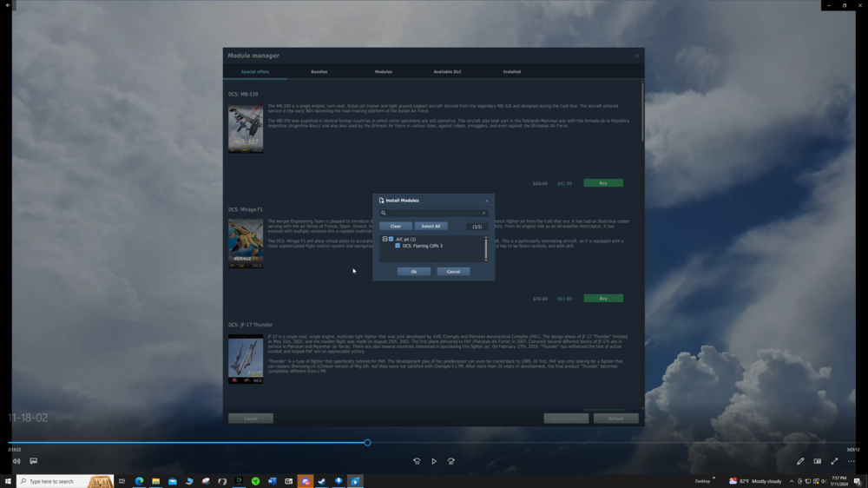868x488 pixels.
Task: Skip back 10 seconds
Action: point(417,461)
